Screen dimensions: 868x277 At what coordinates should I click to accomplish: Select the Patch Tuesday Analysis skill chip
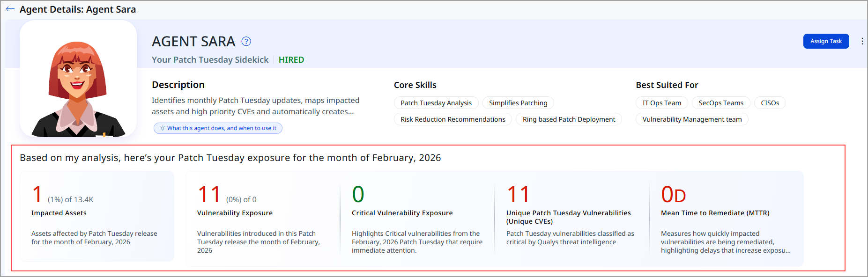click(x=436, y=103)
